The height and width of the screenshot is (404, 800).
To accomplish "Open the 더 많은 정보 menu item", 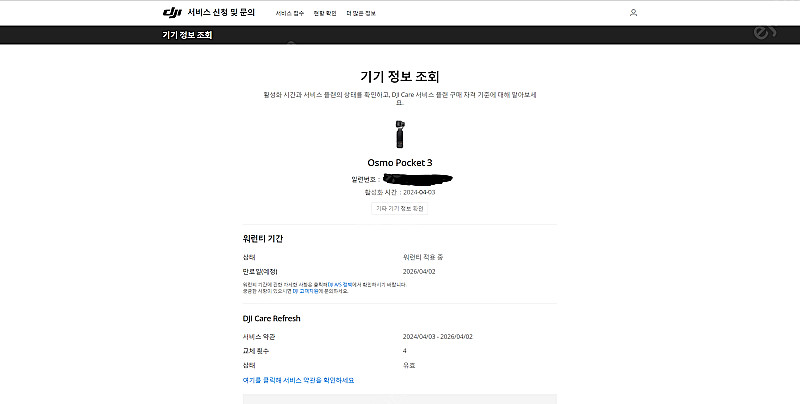I will point(361,13).
